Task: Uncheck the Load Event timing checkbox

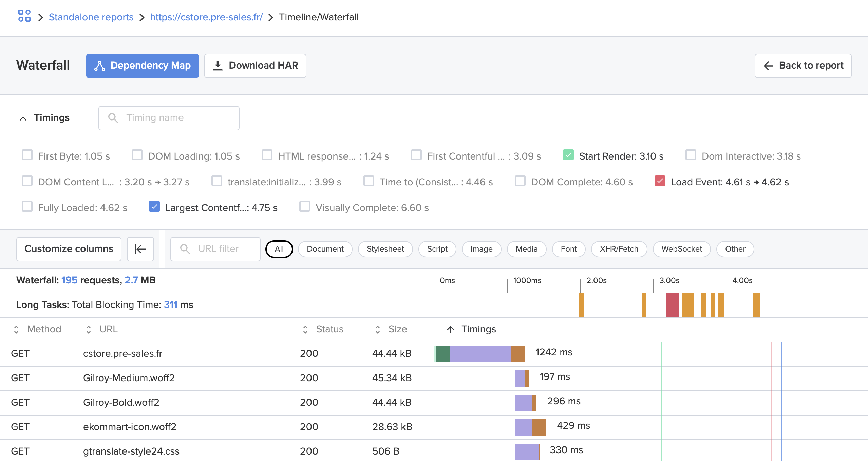Action: 660,181
